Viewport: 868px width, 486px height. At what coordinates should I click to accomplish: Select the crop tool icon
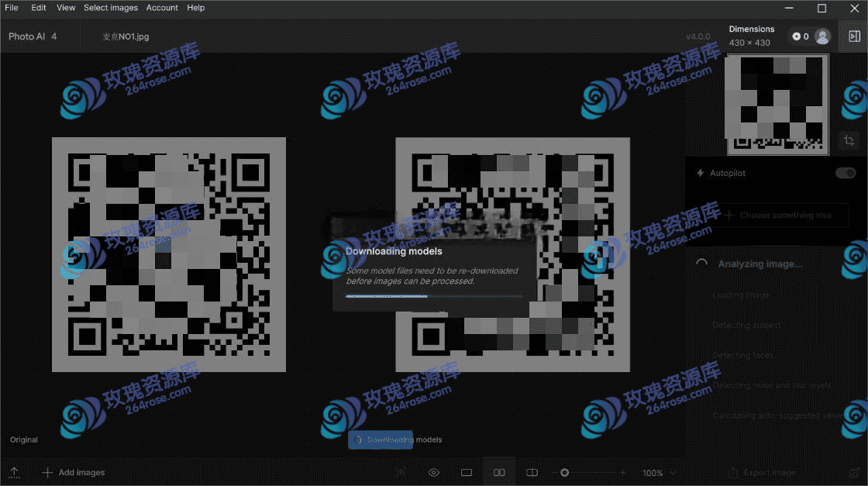[x=849, y=140]
